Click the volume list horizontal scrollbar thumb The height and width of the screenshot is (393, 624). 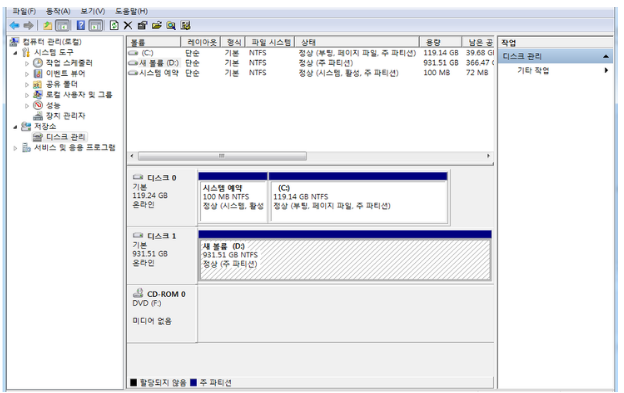tap(222, 156)
